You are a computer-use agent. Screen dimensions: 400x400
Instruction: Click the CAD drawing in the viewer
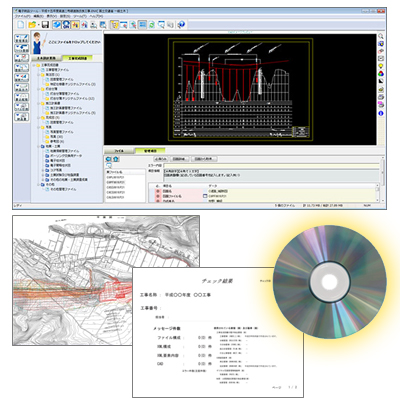240,89
